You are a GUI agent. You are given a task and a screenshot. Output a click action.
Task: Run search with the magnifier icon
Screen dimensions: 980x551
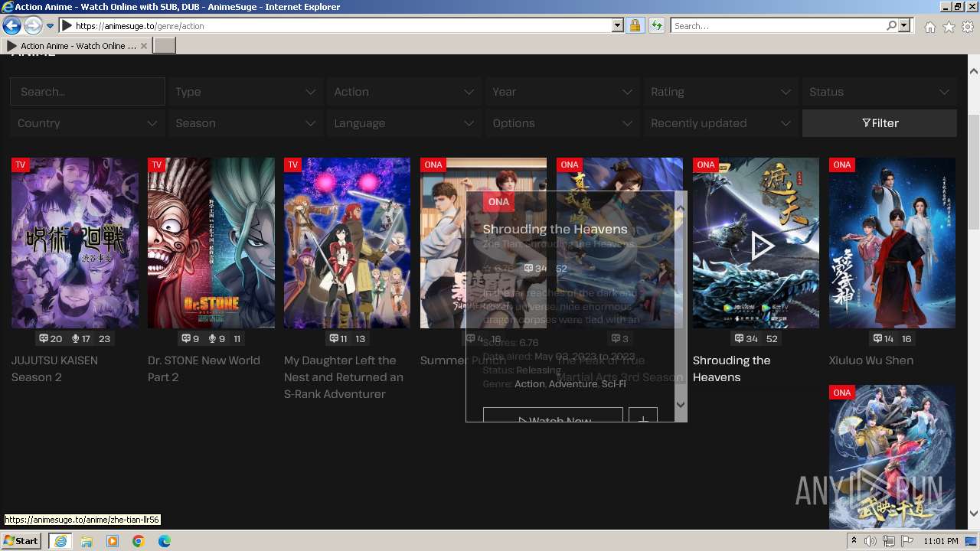point(891,26)
